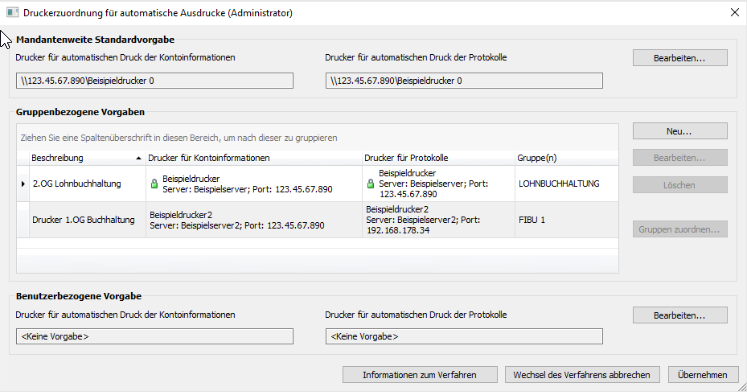The width and height of the screenshot is (747, 392).
Task: Click Wechsel des Verfahrens abbrechen
Action: [x=582, y=375]
